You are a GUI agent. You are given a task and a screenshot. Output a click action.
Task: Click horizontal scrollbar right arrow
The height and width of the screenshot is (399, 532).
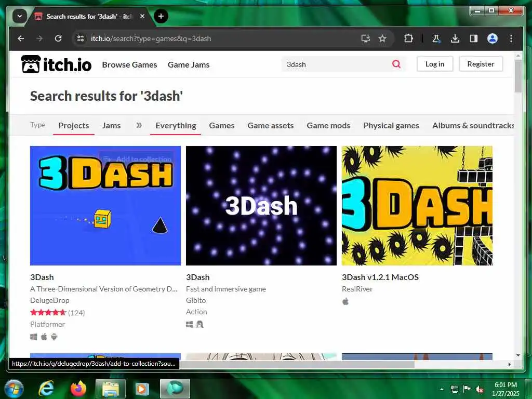point(509,364)
